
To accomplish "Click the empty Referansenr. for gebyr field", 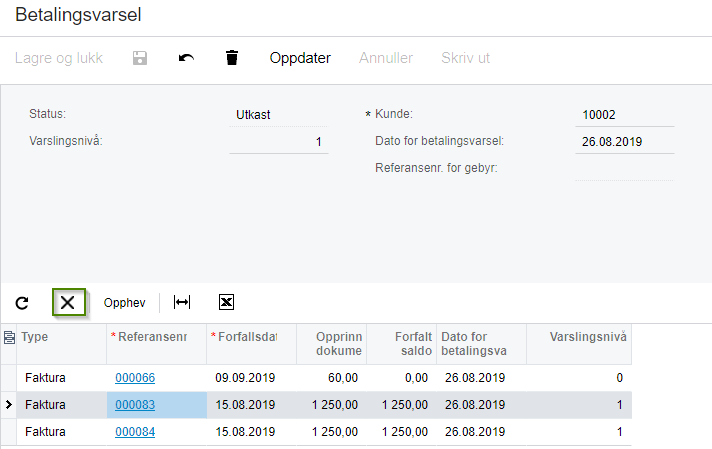I will [625, 169].
